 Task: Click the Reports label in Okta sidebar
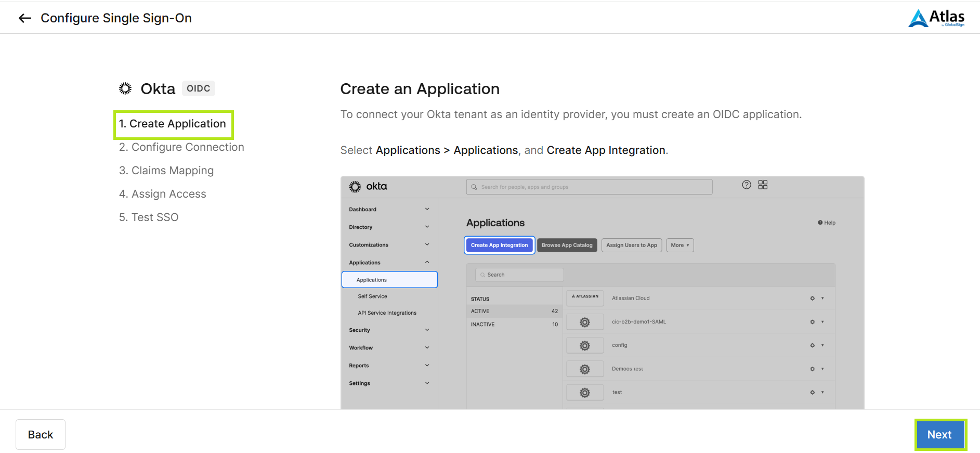(359, 366)
